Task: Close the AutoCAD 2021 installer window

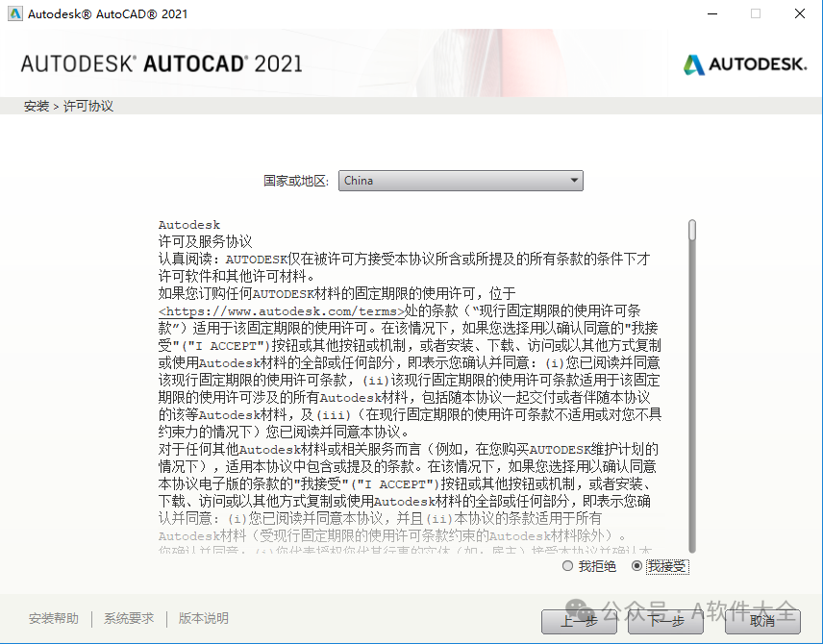Action: (x=800, y=13)
